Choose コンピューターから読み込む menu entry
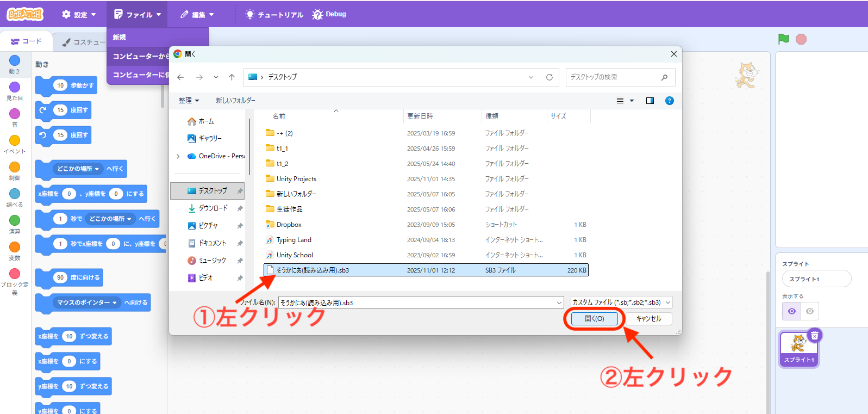The height and width of the screenshot is (414, 868). tap(139, 57)
